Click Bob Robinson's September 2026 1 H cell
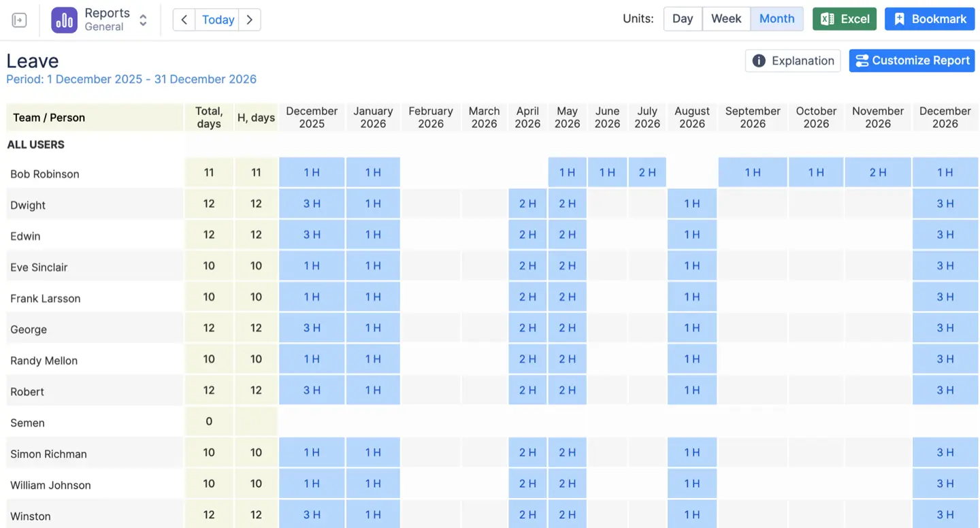The image size is (980, 528). coord(753,172)
